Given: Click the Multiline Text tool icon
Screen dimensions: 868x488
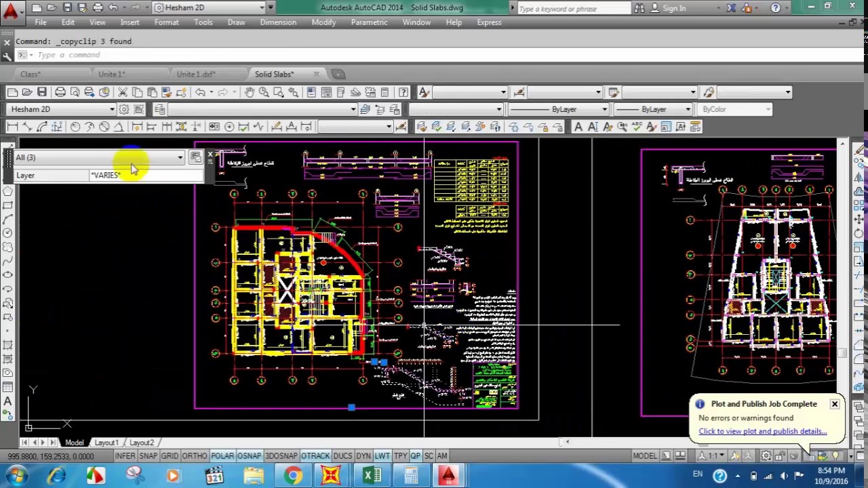Looking at the screenshot, I should tap(578, 127).
